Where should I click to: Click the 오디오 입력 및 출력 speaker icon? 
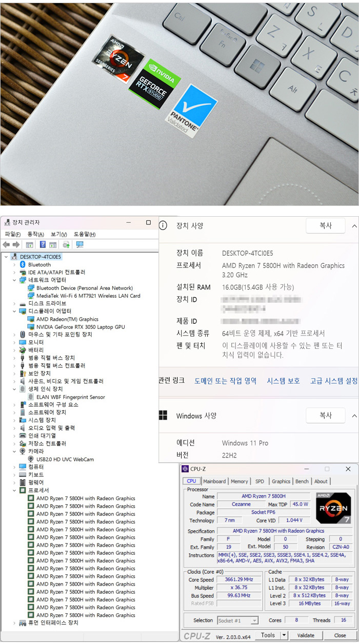pyautogui.click(x=23, y=428)
